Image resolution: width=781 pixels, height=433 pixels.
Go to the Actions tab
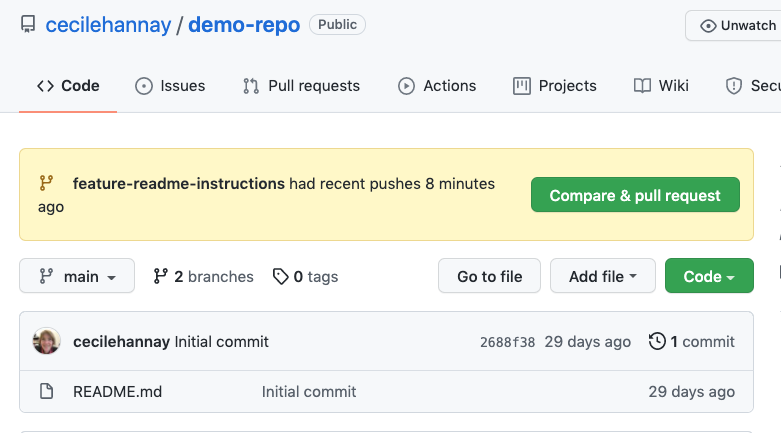coord(437,86)
